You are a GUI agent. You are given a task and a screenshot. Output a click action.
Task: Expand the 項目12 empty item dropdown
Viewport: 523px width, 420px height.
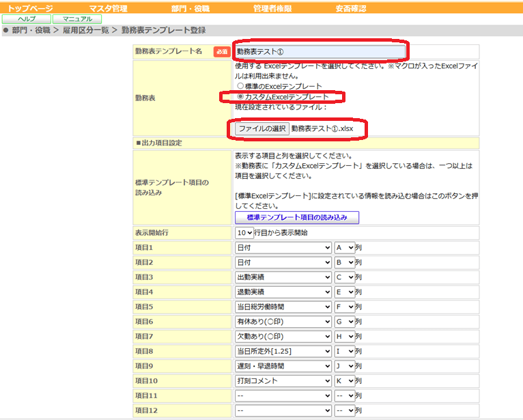coord(283,410)
